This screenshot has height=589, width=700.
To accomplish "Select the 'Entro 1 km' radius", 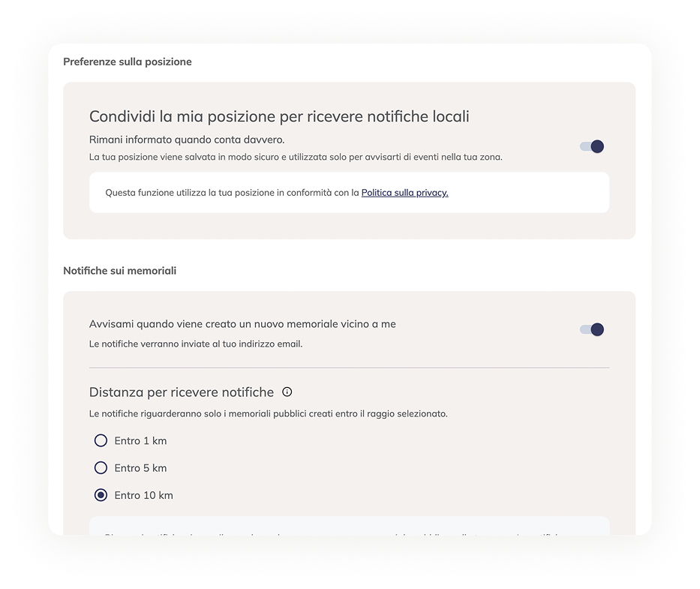I will pyautogui.click(x=101, y=440).
